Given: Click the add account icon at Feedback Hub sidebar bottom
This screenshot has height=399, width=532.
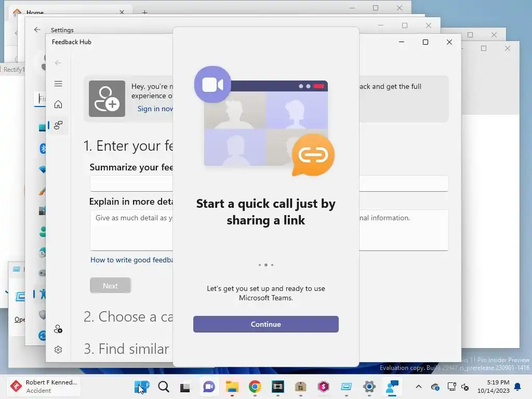Looking at the screenshot, I should pos(58,329).
